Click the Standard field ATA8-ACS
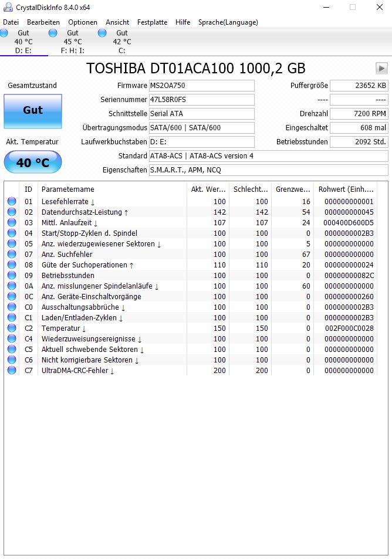This screenshot has width=392, height=559. (269, 156)
